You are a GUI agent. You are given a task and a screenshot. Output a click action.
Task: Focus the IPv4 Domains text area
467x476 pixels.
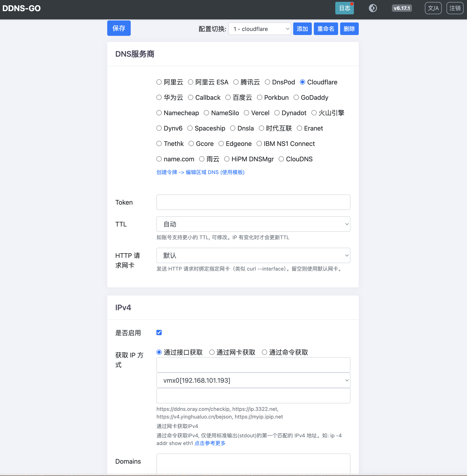[x=253, y=464]
